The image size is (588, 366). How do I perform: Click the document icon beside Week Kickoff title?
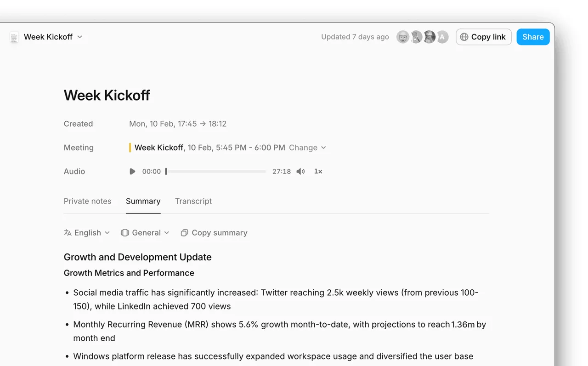coord(14,37)
